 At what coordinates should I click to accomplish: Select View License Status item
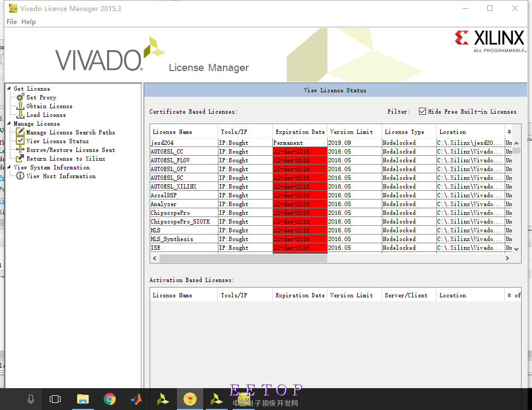pyautogui.click(x=58, y=141)
